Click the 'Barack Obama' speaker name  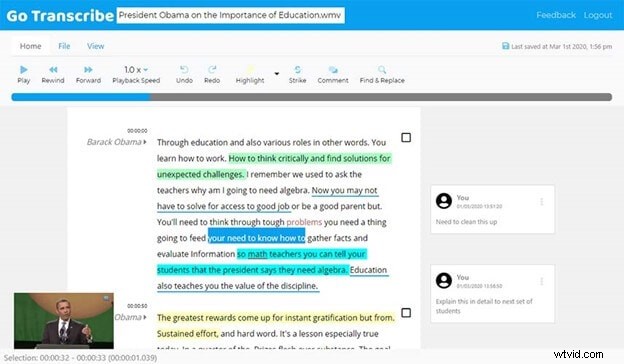click(x=114, y=142)
